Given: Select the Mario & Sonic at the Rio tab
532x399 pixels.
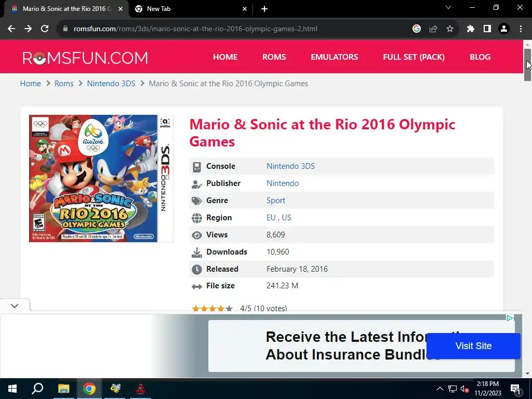Looking at the screenshot, I should click(67, 9).
